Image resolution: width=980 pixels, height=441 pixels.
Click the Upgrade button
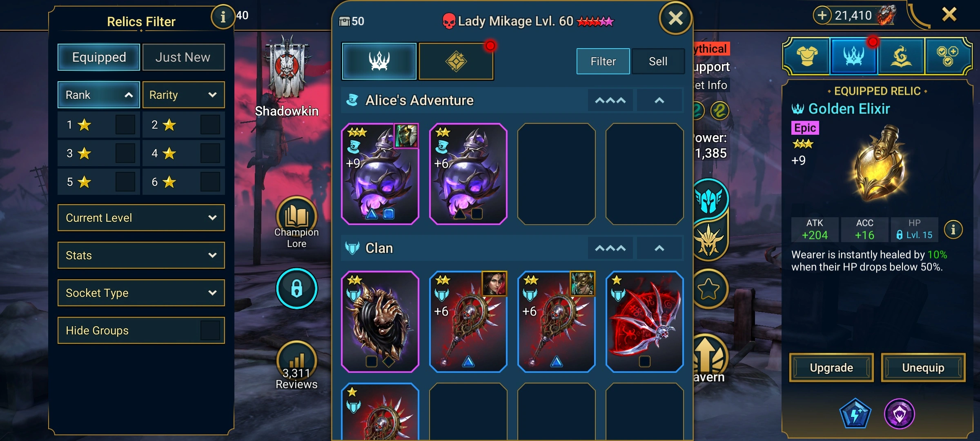tap(831, 367)
